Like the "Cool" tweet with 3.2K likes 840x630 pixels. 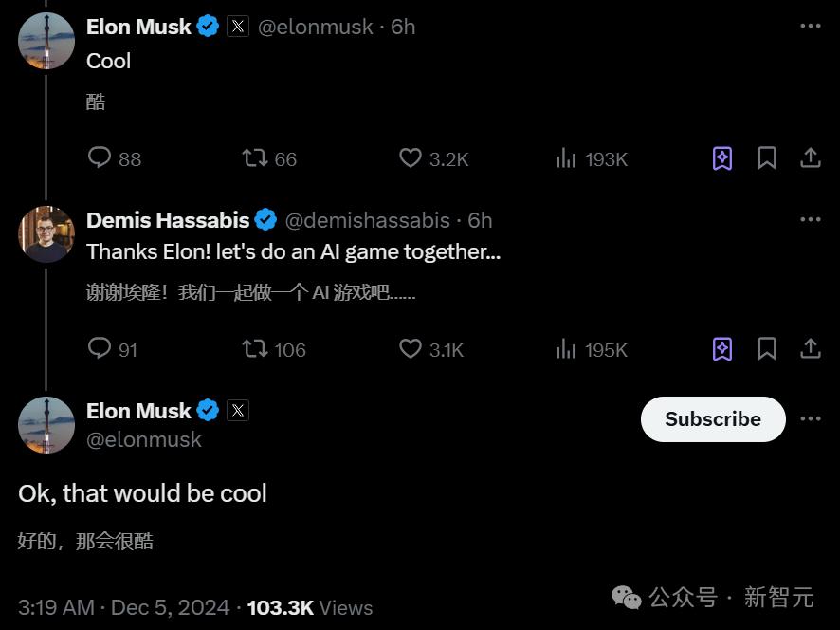[x=410, y=157]
